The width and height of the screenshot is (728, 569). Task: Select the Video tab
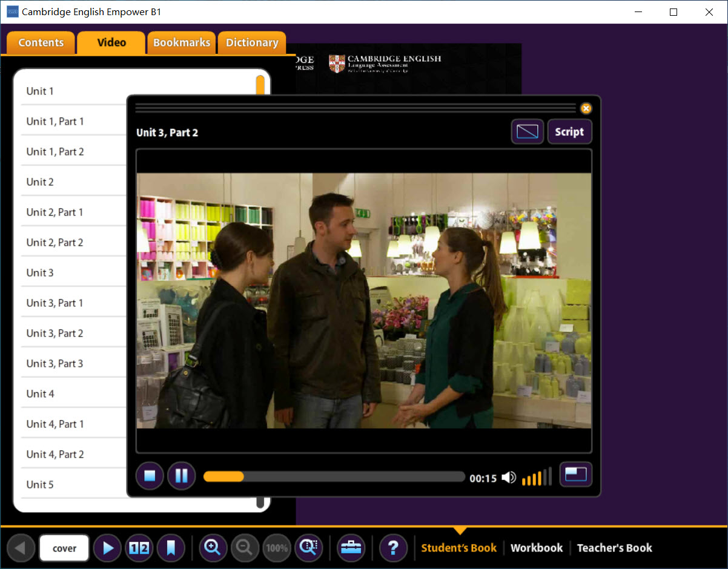click(x=111, y=43)
